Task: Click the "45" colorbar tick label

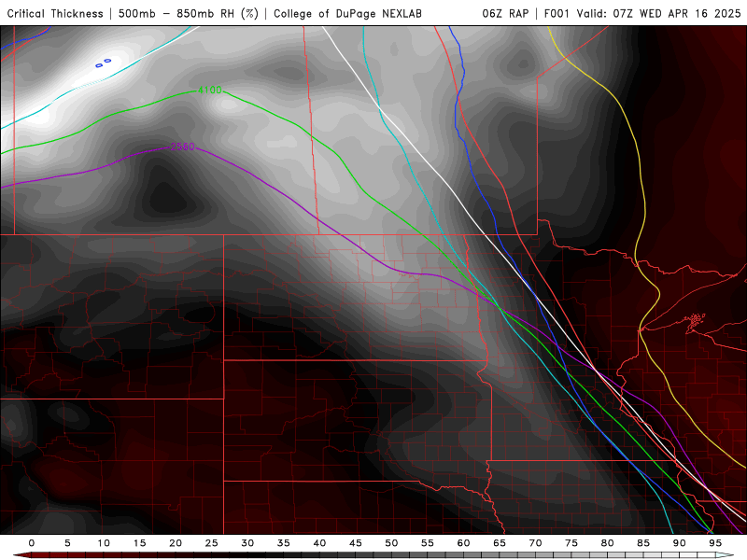Action: pyautogui.click(x=356, y=543)
